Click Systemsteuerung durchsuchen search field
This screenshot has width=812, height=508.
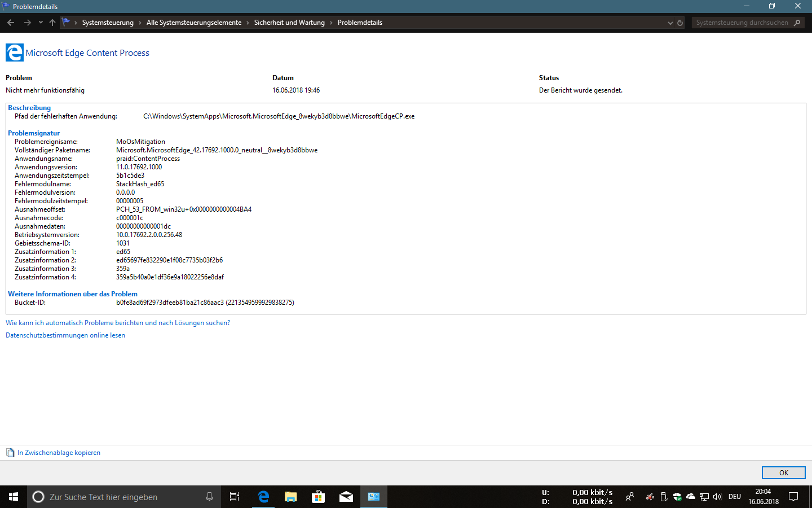point(742,23)
